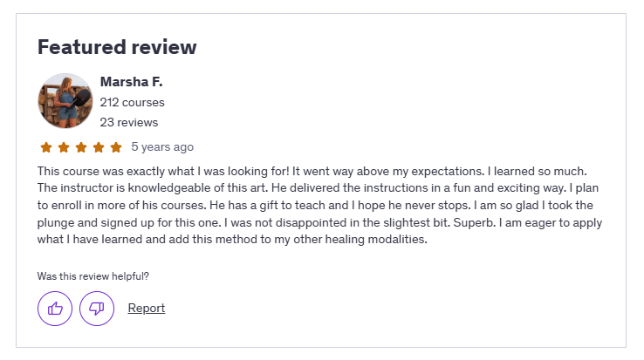Click the fifth rating star
644x360 pixels.
tap(116, 147)
